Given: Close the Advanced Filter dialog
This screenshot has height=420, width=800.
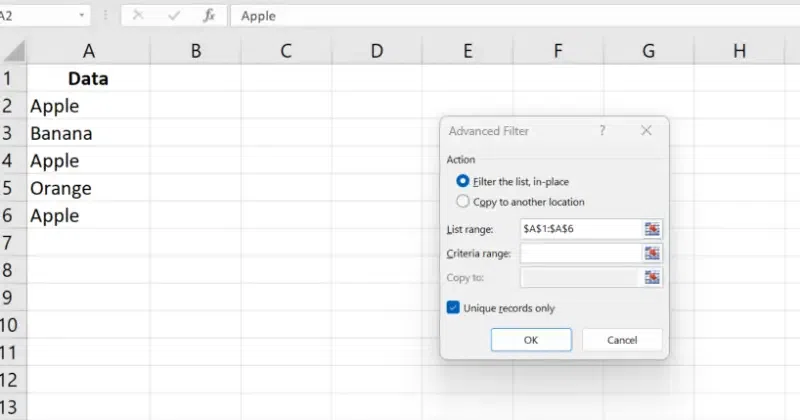Looking at the screenshot, I should pos(646,131).
